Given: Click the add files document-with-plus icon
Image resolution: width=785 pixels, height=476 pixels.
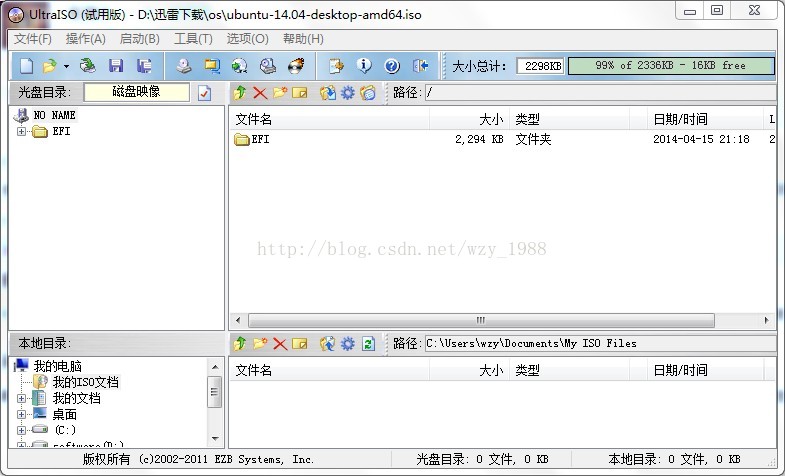Looking at the screenshot, I should coord(336,66).
